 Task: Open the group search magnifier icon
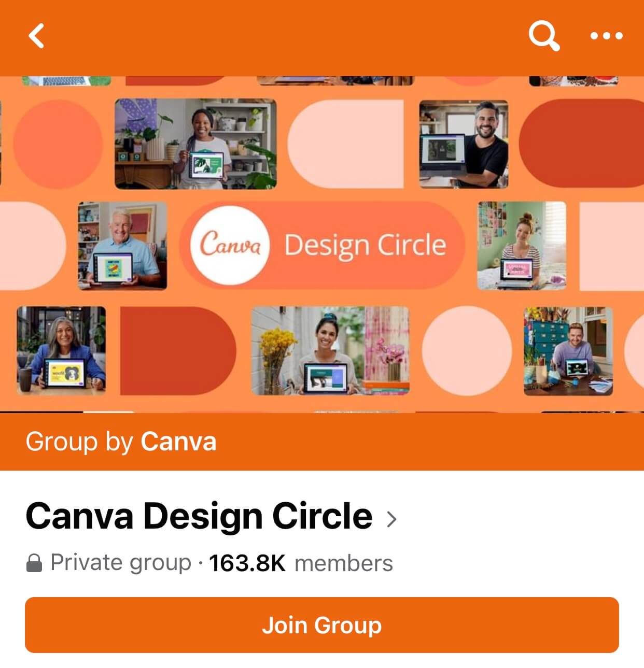point(544,36)
